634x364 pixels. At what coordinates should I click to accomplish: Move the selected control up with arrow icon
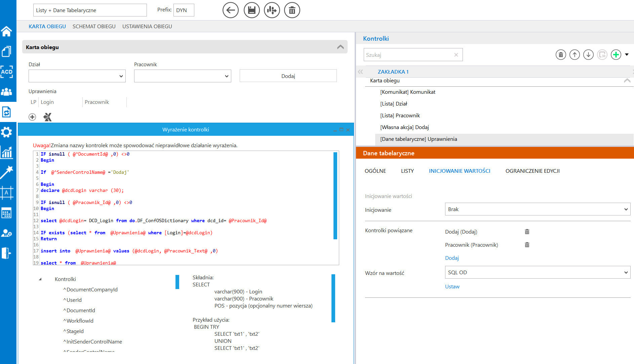574,54
